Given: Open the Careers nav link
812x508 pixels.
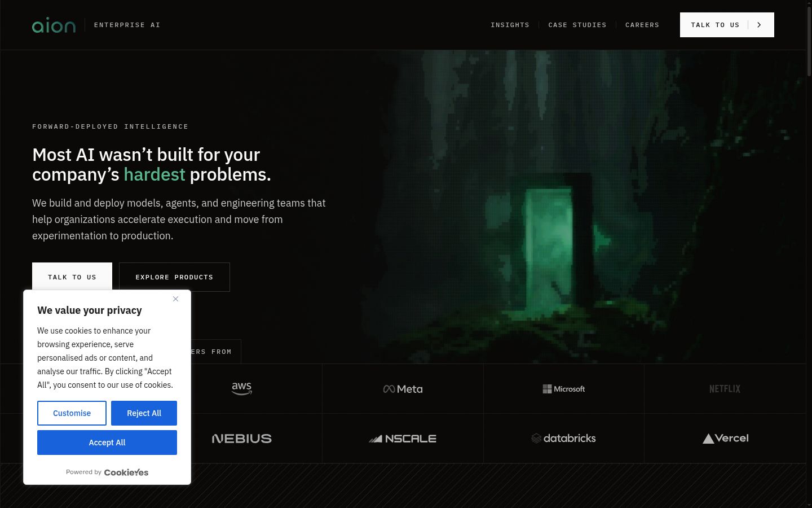Looking at the screenshot, I should [x=642, y=25].
